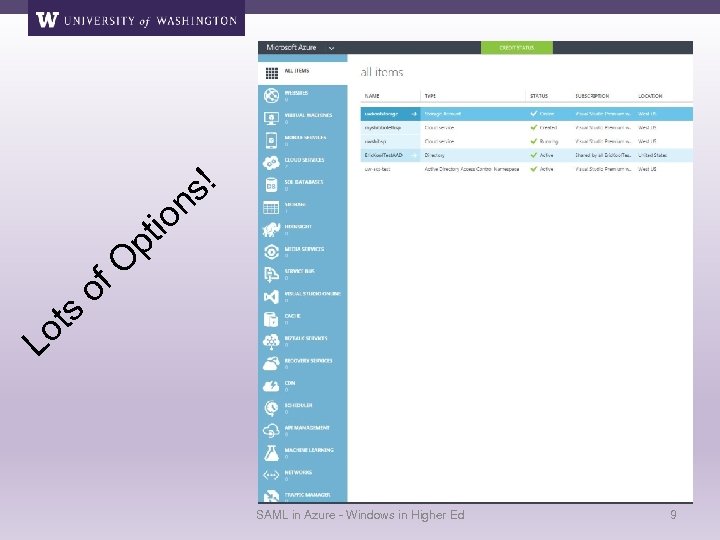The image size is (720, 540).
Task: Select Machine Learning menu label
Action: pyautogui.click(x=309, y=450)
